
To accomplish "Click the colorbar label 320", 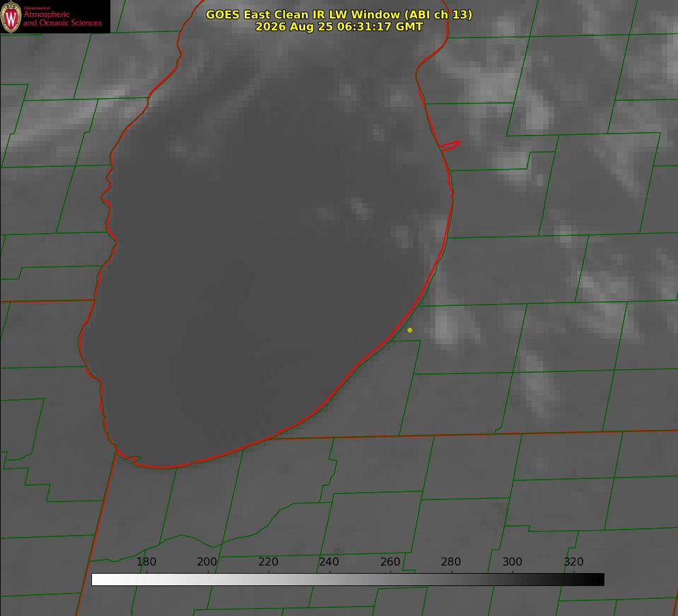I will click(x=574, y=561).
